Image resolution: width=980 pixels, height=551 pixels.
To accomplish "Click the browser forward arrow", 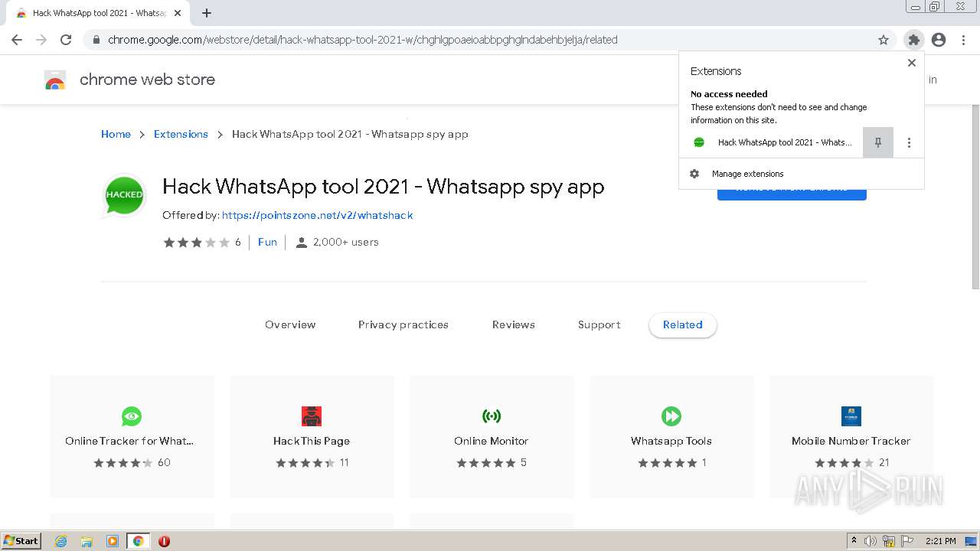I will tap(41, 40).
